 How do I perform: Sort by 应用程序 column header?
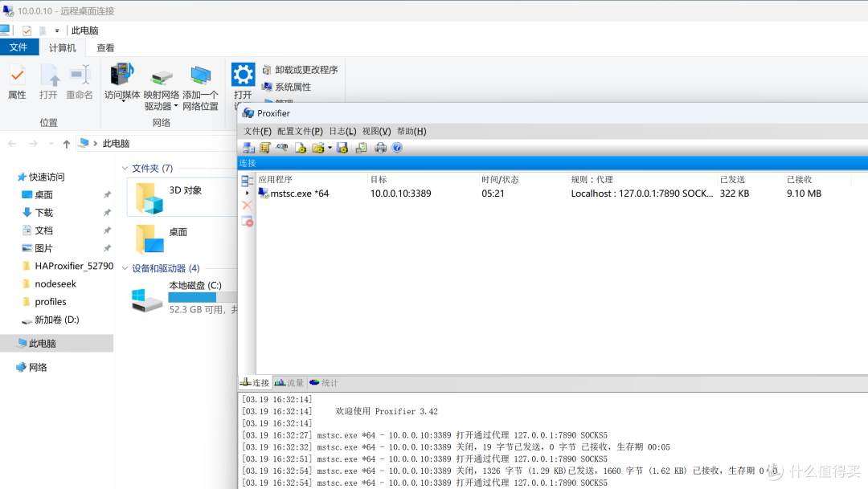coord(312,179)
